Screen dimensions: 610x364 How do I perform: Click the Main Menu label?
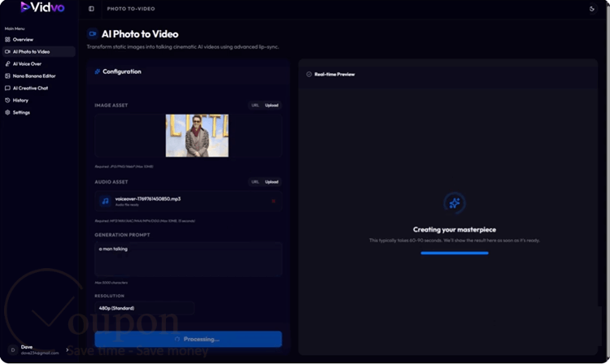(15, 28)
